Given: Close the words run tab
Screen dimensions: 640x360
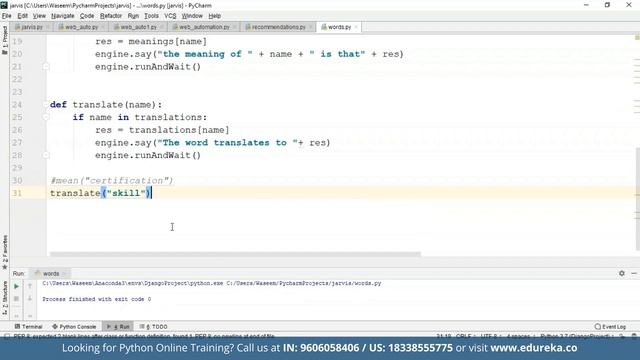Looking at the screenshot, I should 64,273.
